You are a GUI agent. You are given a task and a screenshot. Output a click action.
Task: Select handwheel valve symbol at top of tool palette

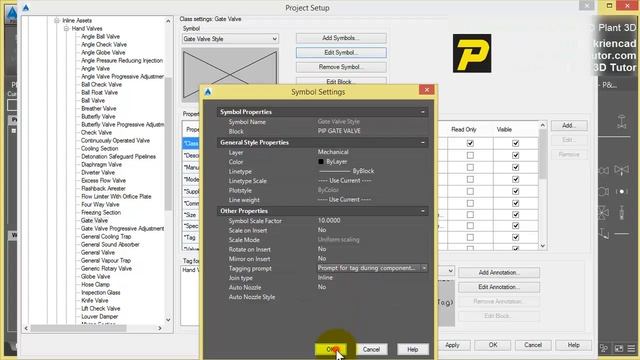pos(621,122)
